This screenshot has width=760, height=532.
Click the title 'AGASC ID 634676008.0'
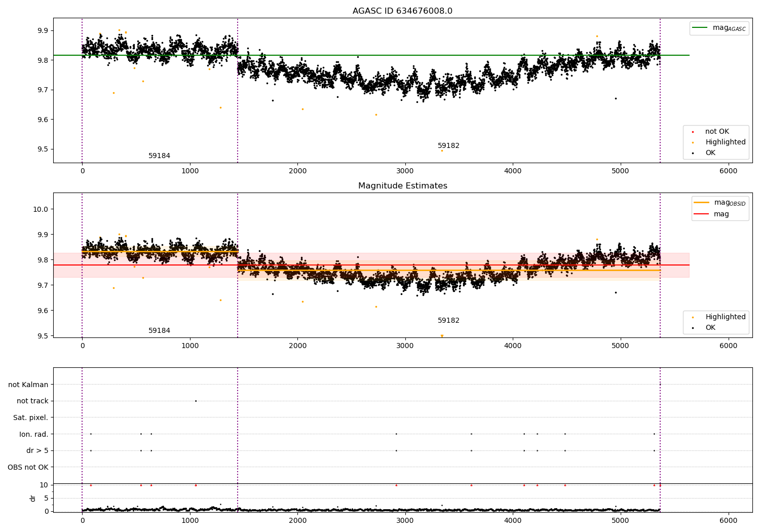402,11
